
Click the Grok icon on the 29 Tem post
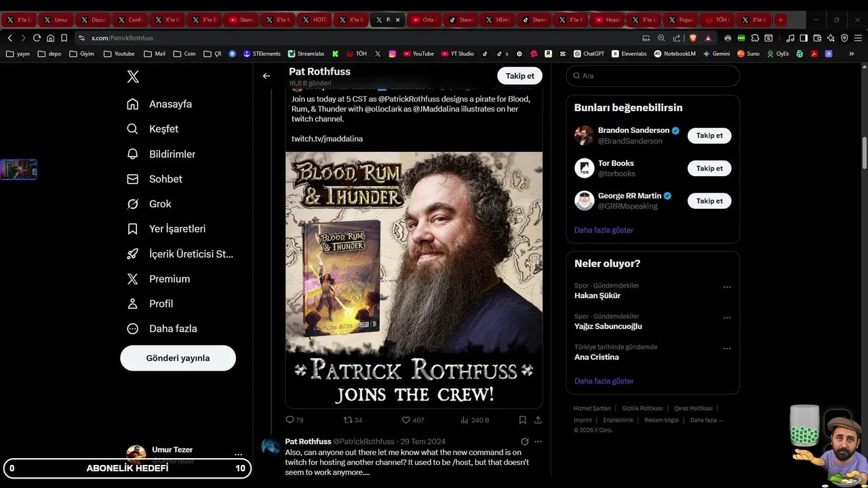pyautogui.click(x=524, y=441)
